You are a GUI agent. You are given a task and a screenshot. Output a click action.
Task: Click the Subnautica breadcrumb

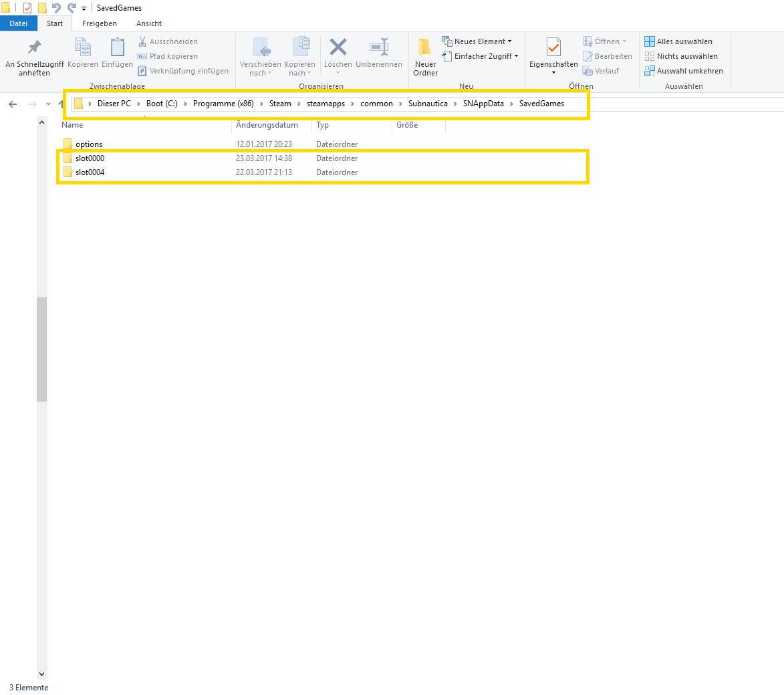pos(428,104)
